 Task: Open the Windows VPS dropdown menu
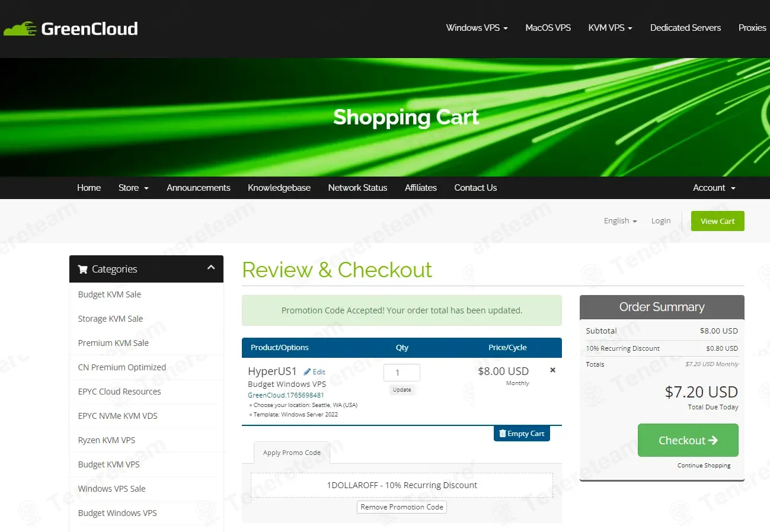[477, 28]
